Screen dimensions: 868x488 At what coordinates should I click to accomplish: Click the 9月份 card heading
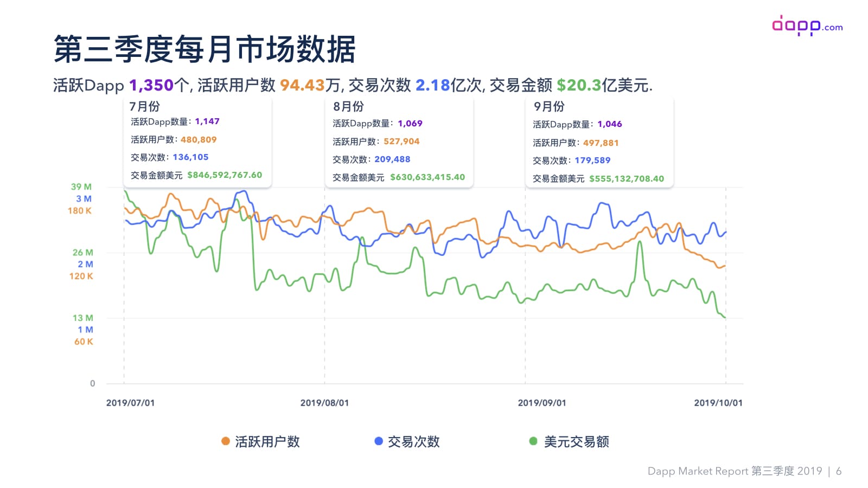click(x=549, y=106)
